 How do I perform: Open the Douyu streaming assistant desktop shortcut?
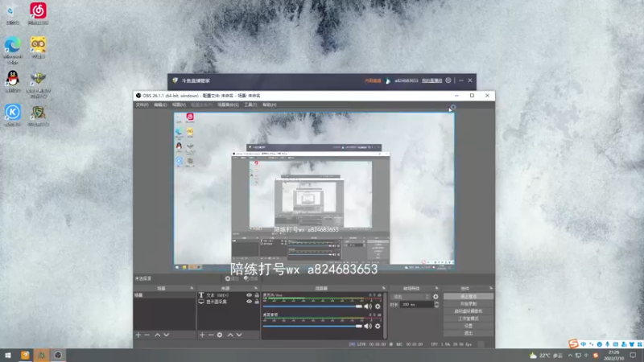click(38, 115)
